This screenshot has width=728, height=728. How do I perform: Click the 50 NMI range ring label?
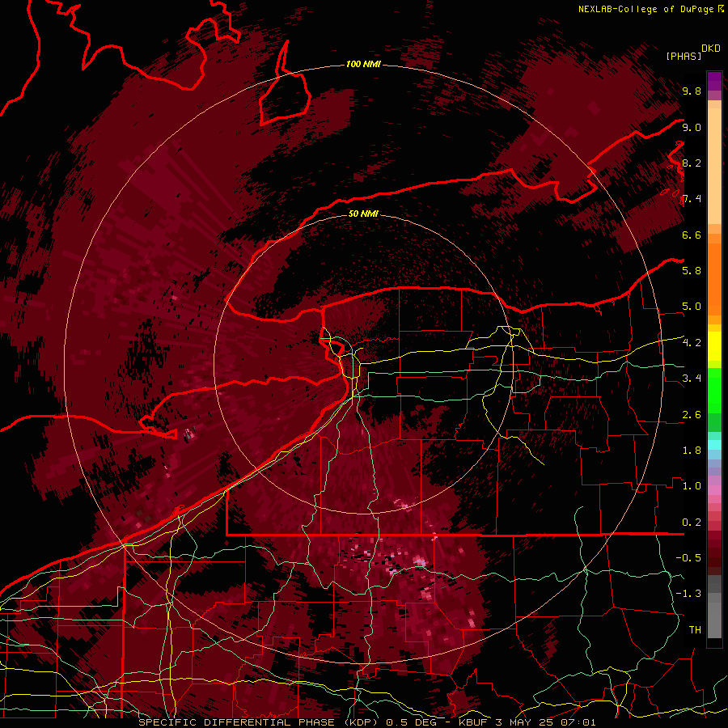click(363, 214)
